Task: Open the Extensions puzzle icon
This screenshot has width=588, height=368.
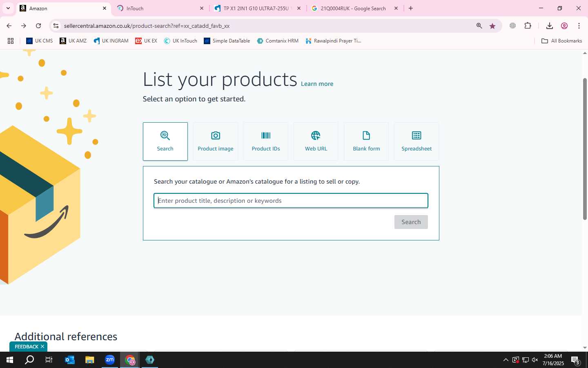Action: (528, 26)
